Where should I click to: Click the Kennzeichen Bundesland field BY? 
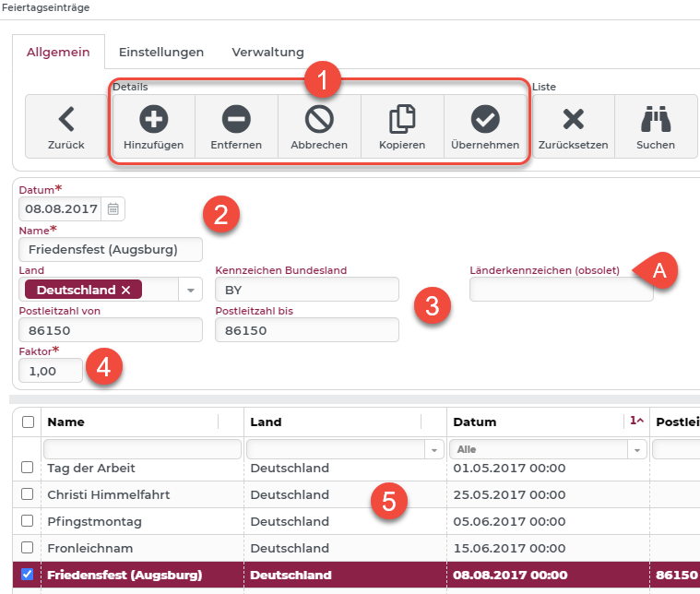click(307, 290)
